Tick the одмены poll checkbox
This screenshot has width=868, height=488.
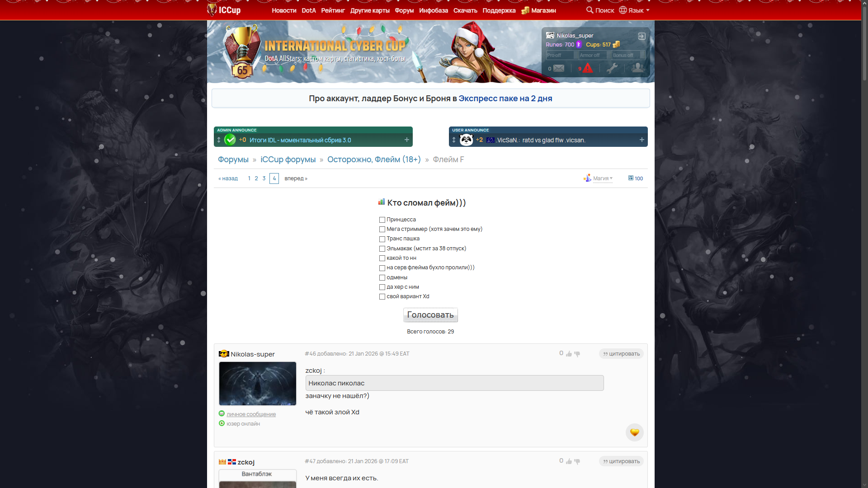pyautogui.click(x=382, y=278)
